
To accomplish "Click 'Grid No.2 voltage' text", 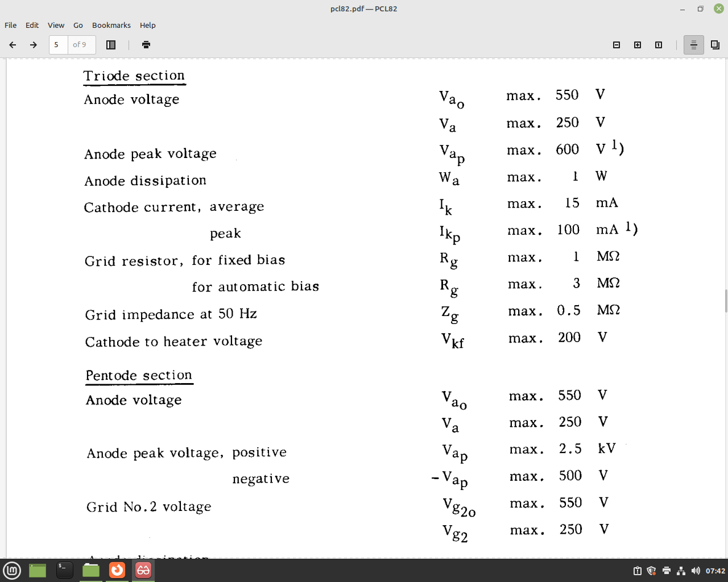I will coord(149,507).
